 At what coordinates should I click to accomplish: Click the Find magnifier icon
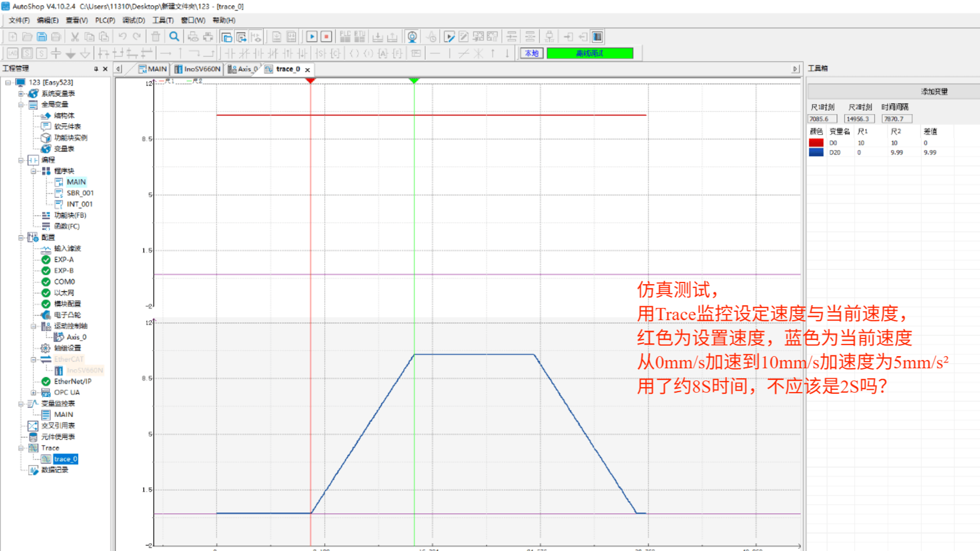tap(174, 37)
